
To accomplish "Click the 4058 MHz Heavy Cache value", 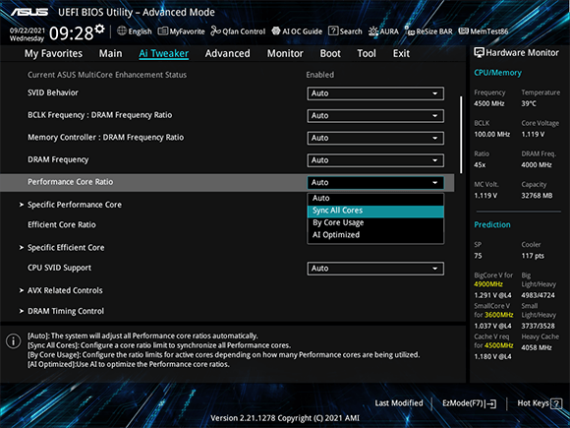I will pyautogui.click(x=536, y=348).
